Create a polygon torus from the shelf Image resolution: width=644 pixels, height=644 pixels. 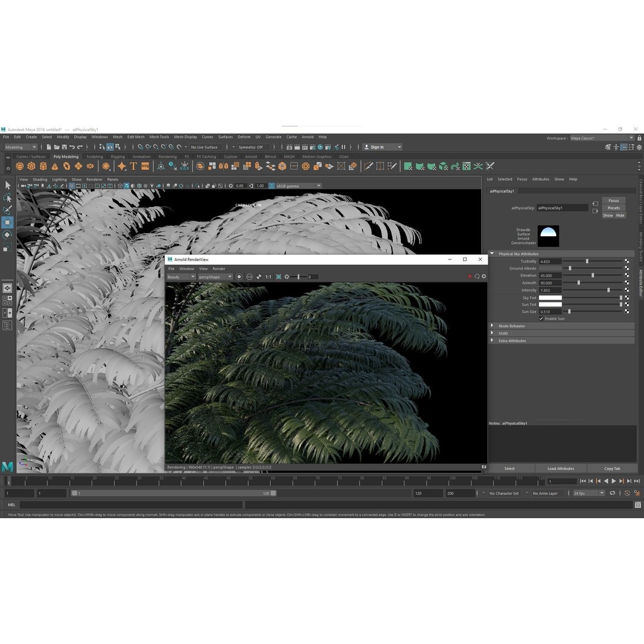tap(67, 166)
